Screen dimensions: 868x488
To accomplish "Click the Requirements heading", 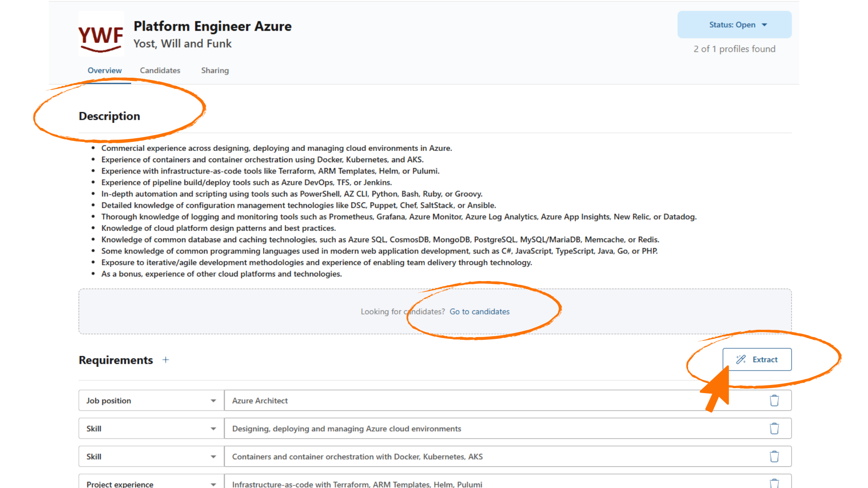I will coord(116,360).
